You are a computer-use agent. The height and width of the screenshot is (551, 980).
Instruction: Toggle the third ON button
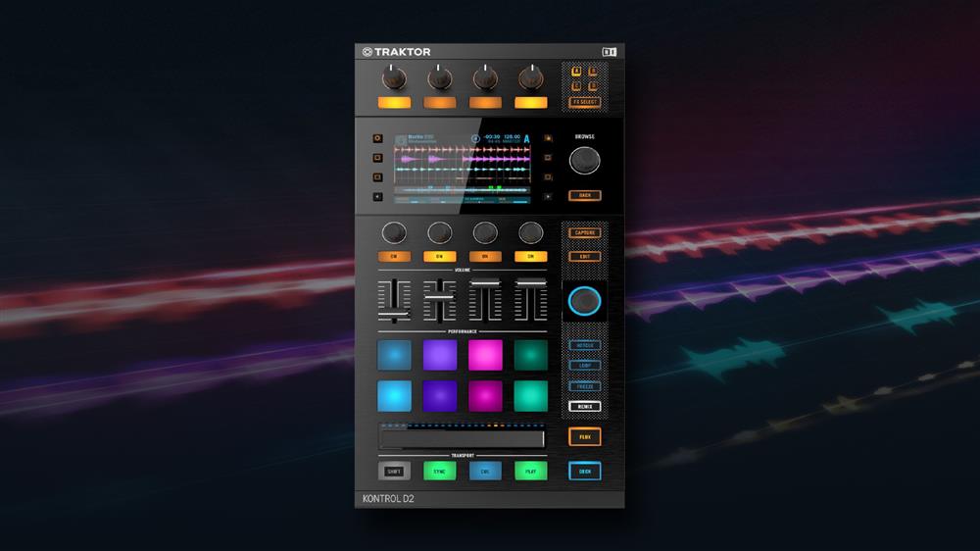tap(485, 257)
